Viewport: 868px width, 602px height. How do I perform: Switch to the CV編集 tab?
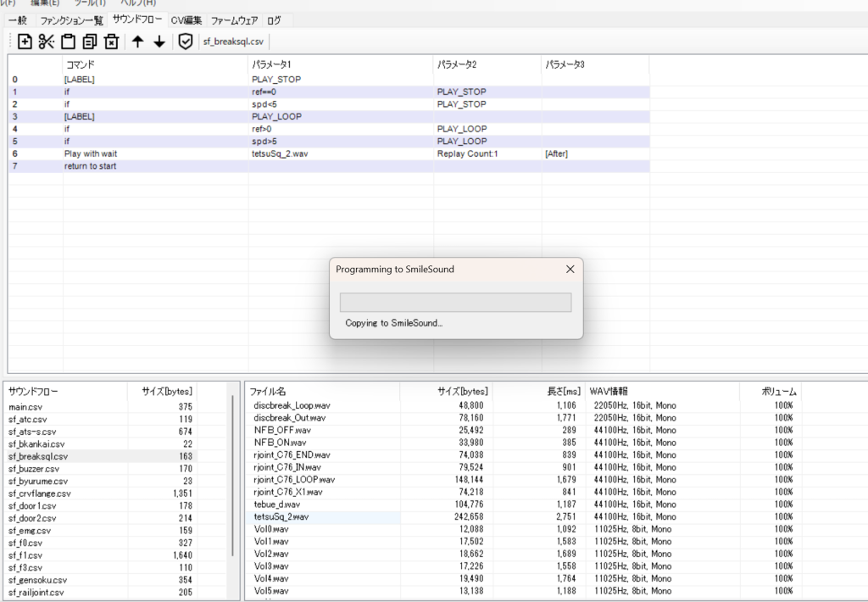(x=186, y=20)
